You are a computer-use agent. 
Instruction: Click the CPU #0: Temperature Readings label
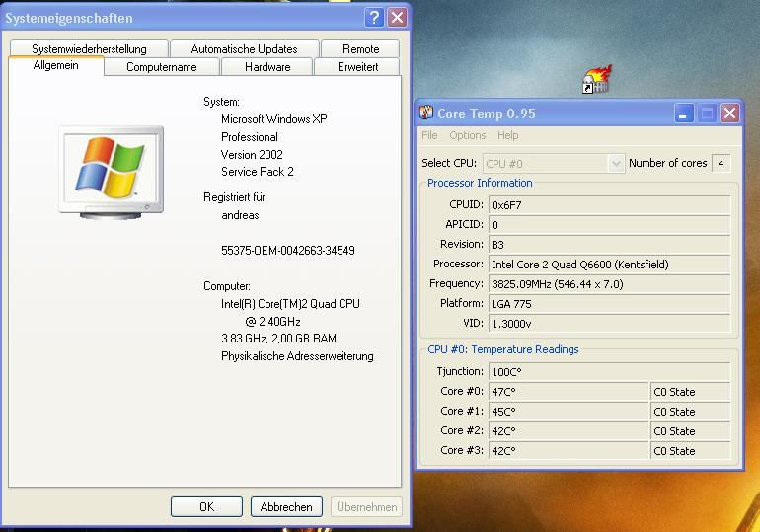(x=503, y=349)
